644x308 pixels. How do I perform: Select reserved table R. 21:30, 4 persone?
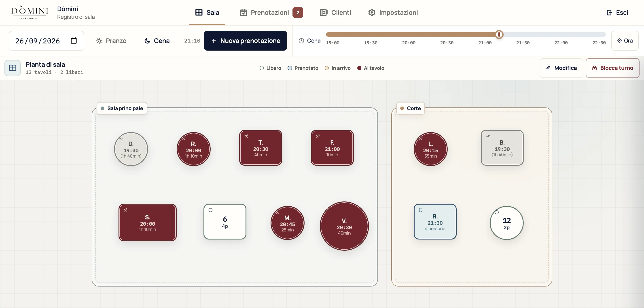click(435, 222)
